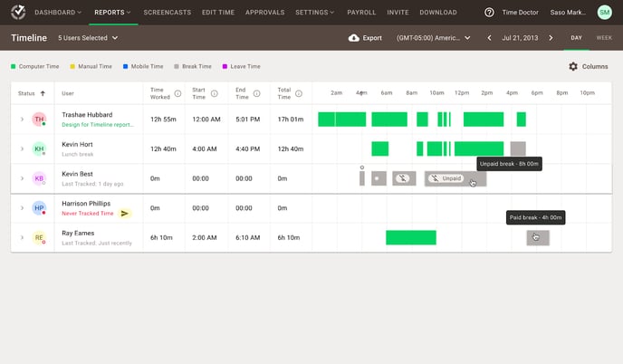Open Download page
The width and height of the screenshot is (623, 364).
click(x=438, y=13)
